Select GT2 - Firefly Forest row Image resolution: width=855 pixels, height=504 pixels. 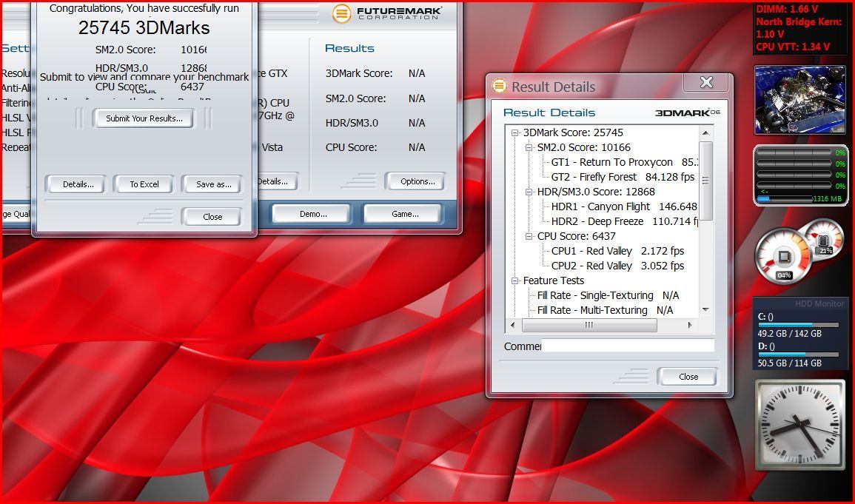click(x=623, y=177)
